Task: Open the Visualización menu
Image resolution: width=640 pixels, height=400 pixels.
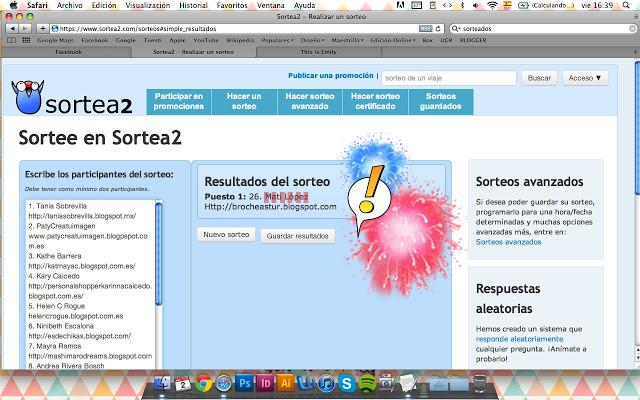Action: pos(147,5)
